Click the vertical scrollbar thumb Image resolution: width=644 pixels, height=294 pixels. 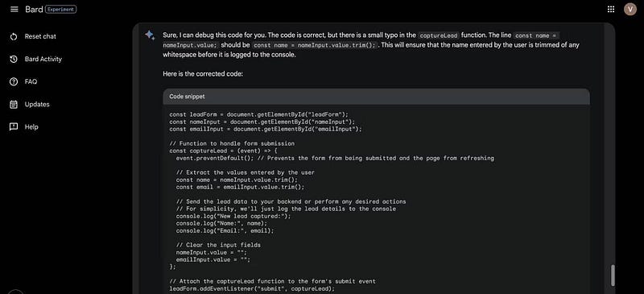[x=613, y=275]
